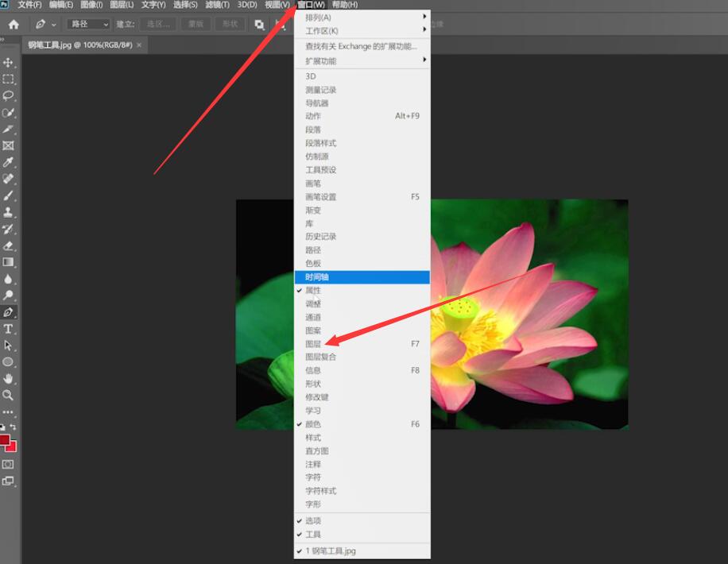Image resolution: width=728 pixels, height=564 pixels.
Task: Select the Pen tool in the toolbar
Action: click(8, 312)
